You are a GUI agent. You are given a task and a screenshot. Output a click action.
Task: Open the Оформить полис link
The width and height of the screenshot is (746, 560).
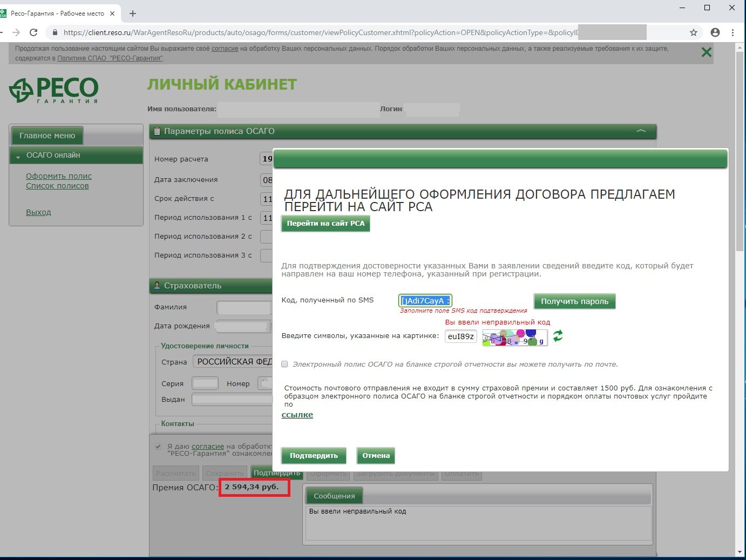pos(59,176)
